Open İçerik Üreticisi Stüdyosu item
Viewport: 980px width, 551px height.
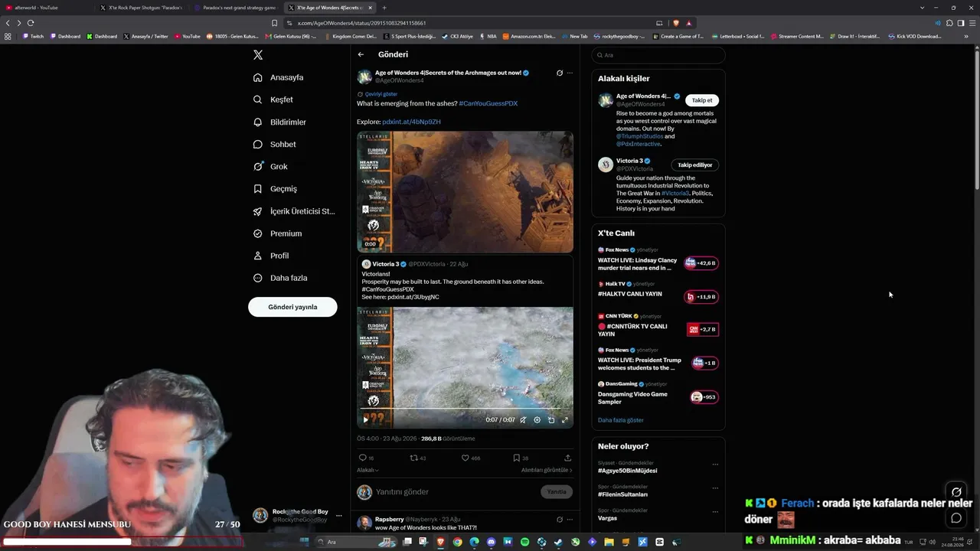tap(294, 211)
